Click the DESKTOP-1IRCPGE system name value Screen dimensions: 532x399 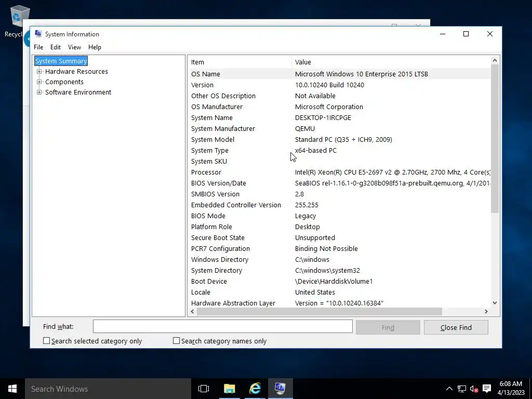point(323,118)
